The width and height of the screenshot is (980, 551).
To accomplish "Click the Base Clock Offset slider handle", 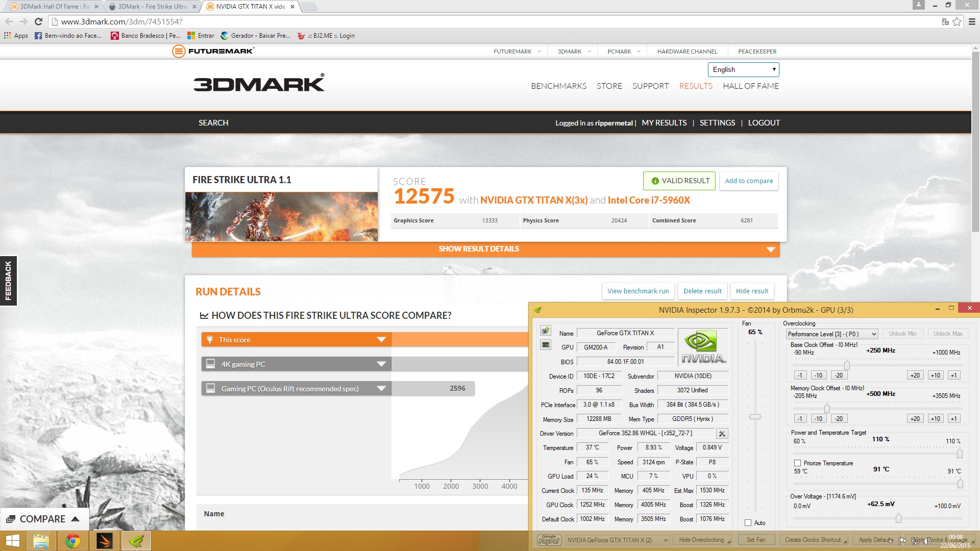I will [847, 365].
